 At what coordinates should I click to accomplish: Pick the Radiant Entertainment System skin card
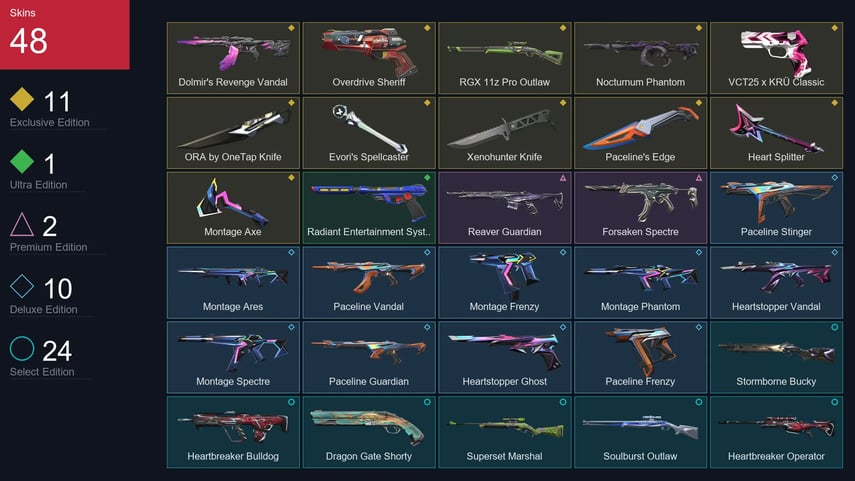point(369,207)
